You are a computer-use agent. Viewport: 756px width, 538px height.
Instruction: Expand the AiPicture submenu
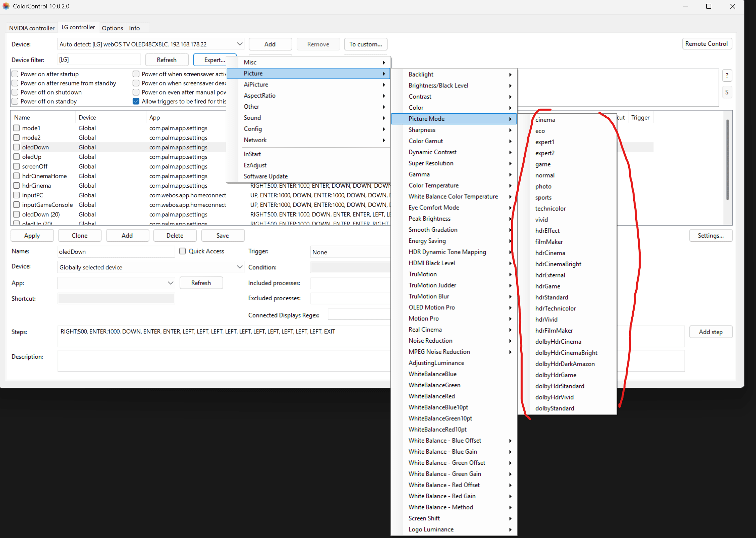308,84
